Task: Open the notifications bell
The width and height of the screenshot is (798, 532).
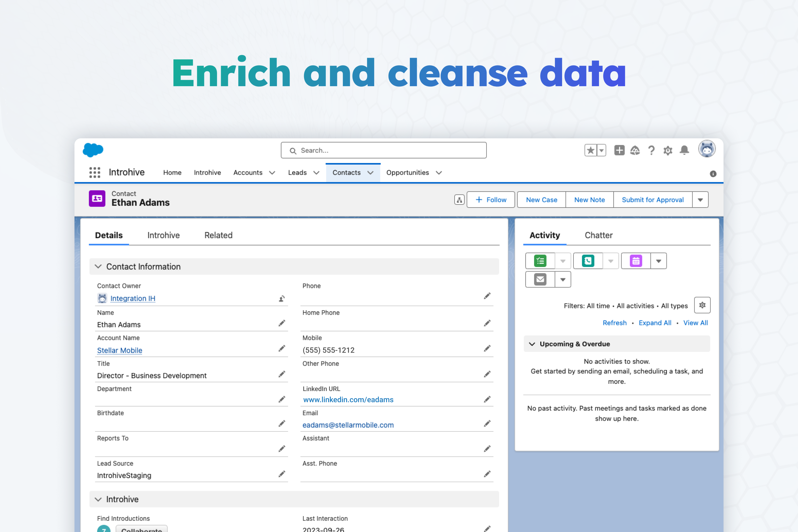Action: [x=684, y=150]
